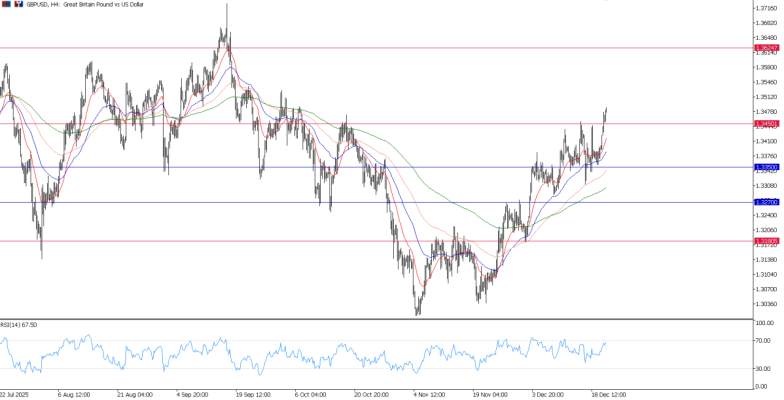
Task: Click the 6 Oct 04:00 time label
Action: click(x=311, y=394)
